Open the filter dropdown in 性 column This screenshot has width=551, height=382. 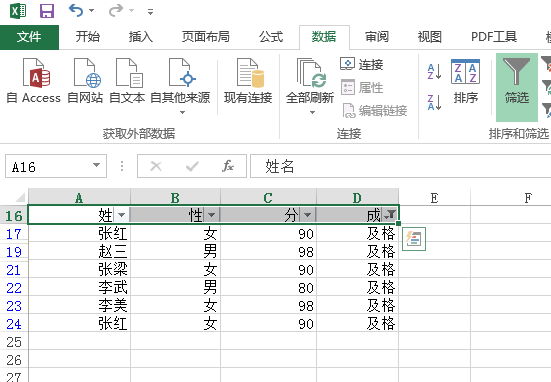[212, 215]
